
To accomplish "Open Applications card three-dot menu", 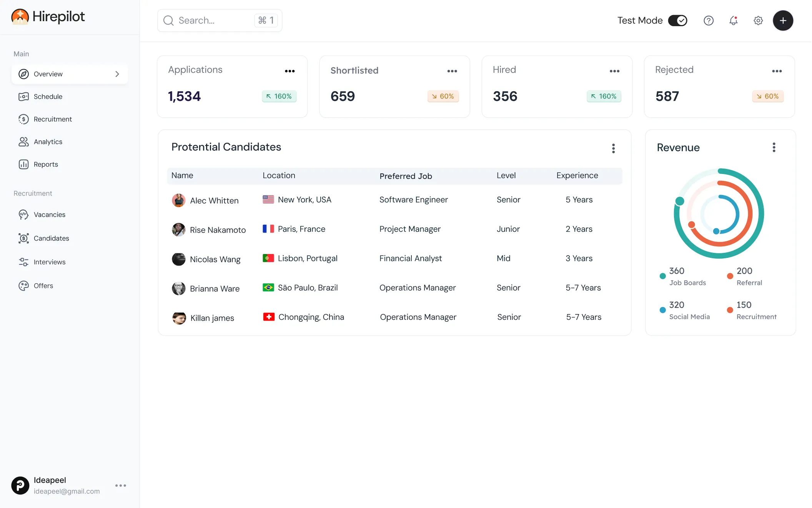I will 290,71.
